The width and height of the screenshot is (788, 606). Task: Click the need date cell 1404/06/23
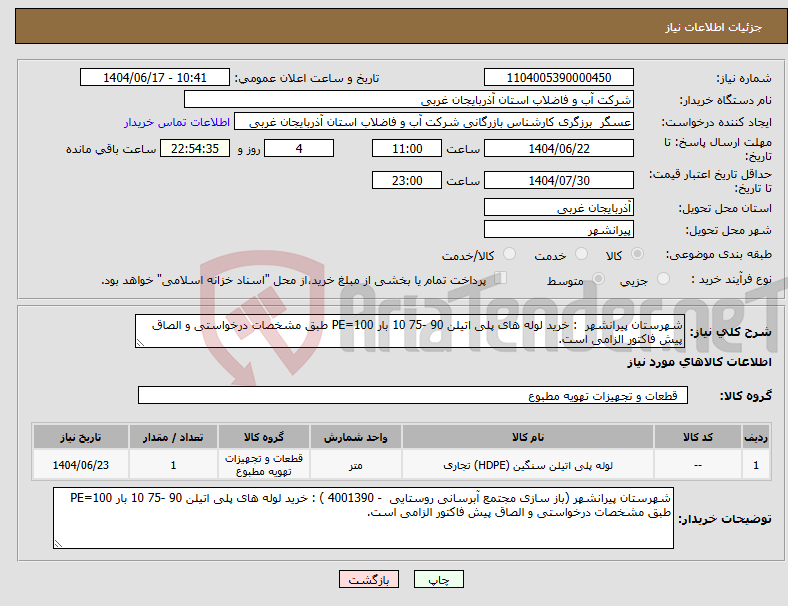[80, 465]
